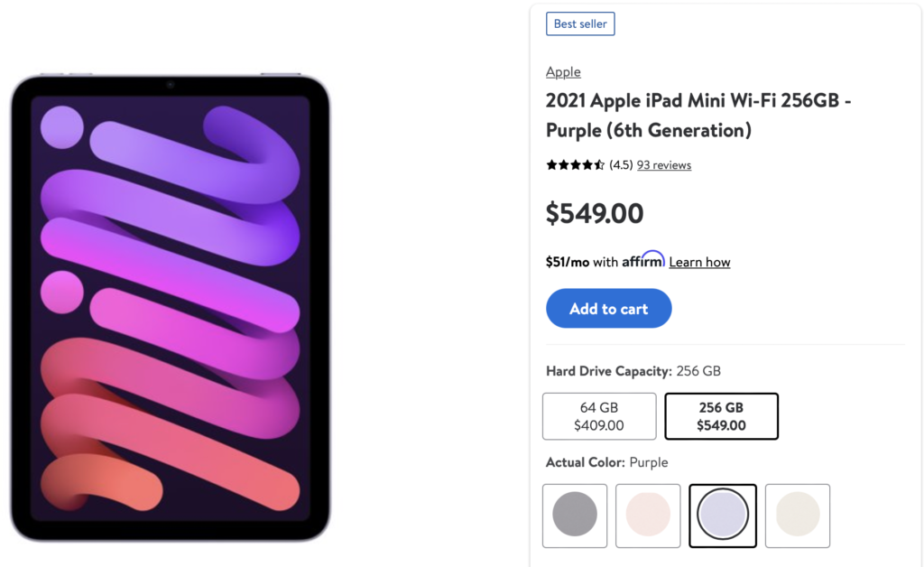Open the 93 reviews link
This screenshot has height=567, width=924.
pyautogui.click(x=664, y=164)
